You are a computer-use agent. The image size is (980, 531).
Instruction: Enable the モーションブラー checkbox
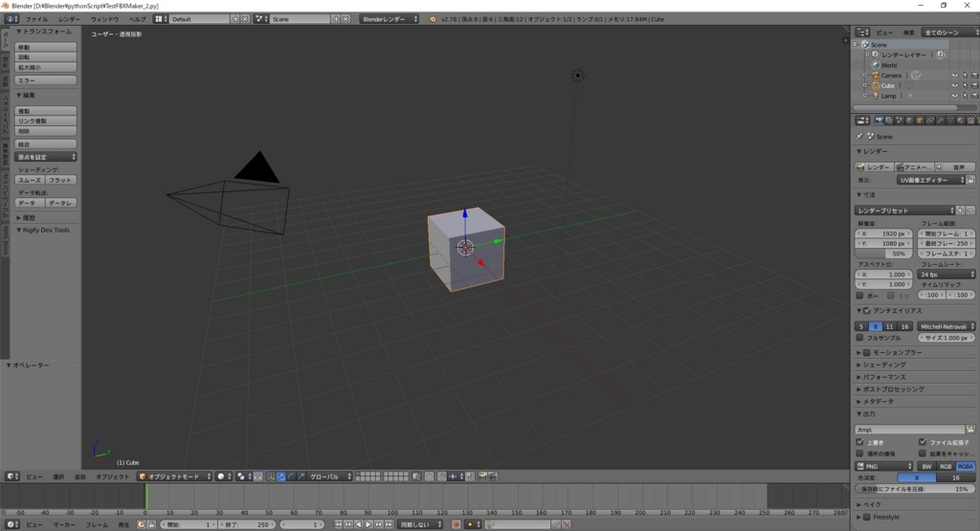867,352
